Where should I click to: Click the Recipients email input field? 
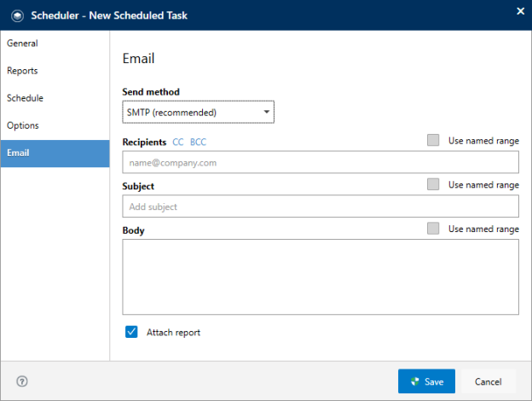(321, 162)
